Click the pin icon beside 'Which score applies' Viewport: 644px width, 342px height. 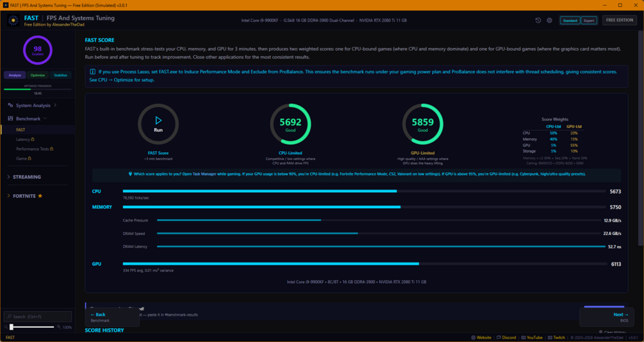[131, 174]
